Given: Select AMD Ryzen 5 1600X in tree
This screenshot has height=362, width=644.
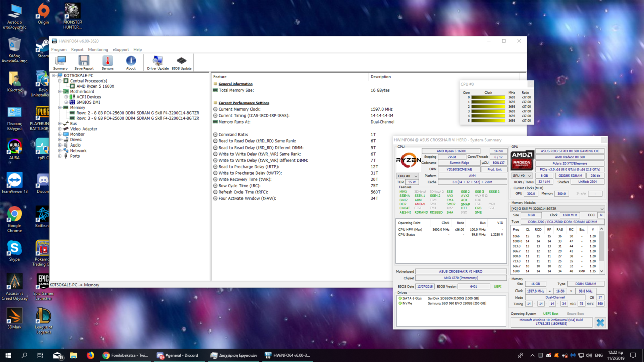Looking at the screenshot, I should point(95,86).
